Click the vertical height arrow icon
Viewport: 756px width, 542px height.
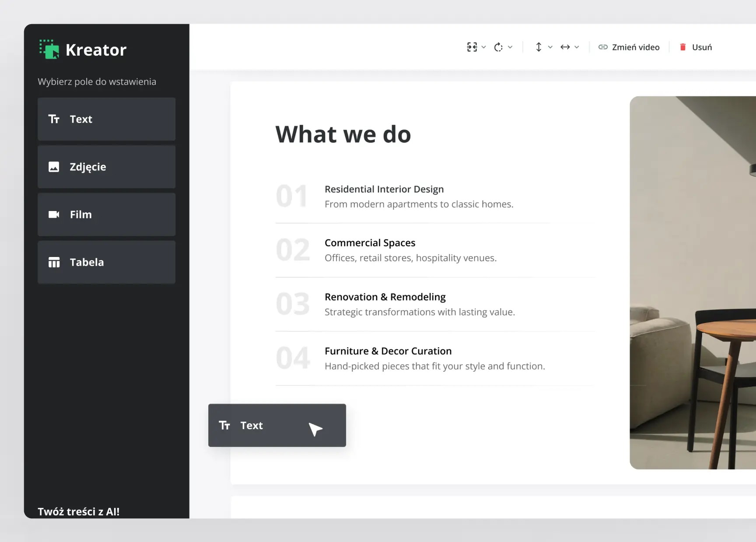click(x=539, y=47)
